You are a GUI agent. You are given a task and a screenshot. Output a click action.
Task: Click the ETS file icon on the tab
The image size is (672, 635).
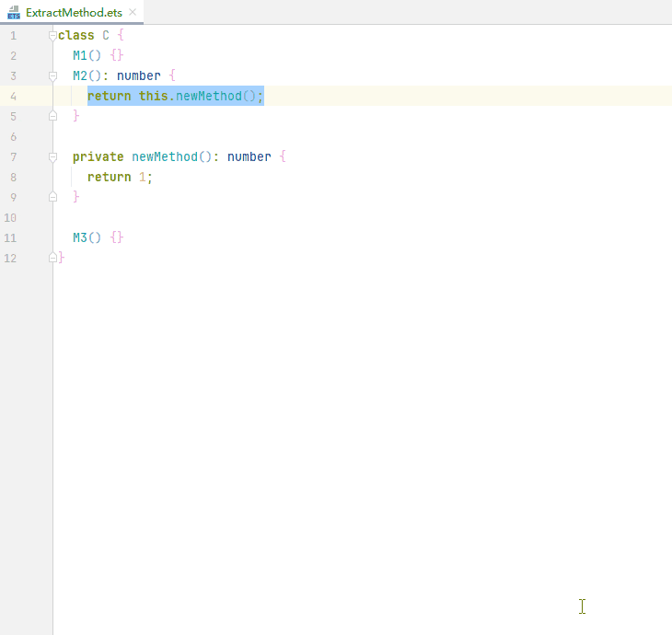14,13
